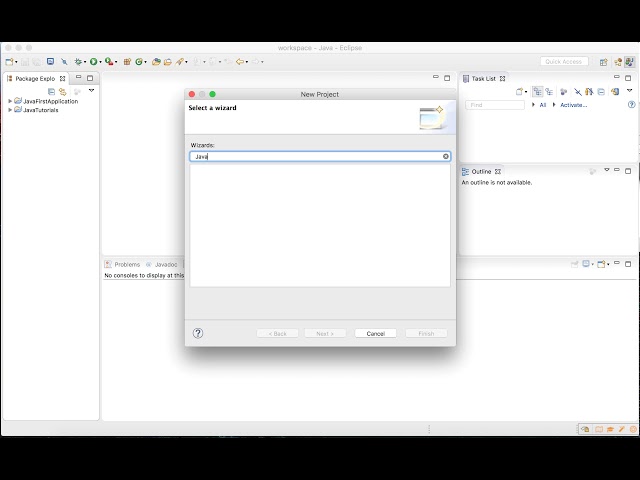Click the Open Perspective icon
This screenshot has height=480, width=640.
[603, 62]
